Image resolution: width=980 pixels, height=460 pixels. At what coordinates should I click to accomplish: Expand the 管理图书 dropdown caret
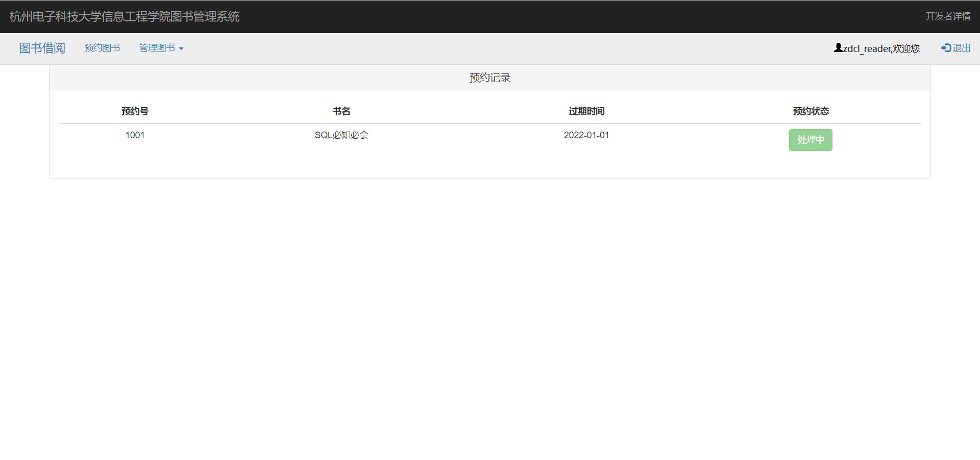point(181,48)
